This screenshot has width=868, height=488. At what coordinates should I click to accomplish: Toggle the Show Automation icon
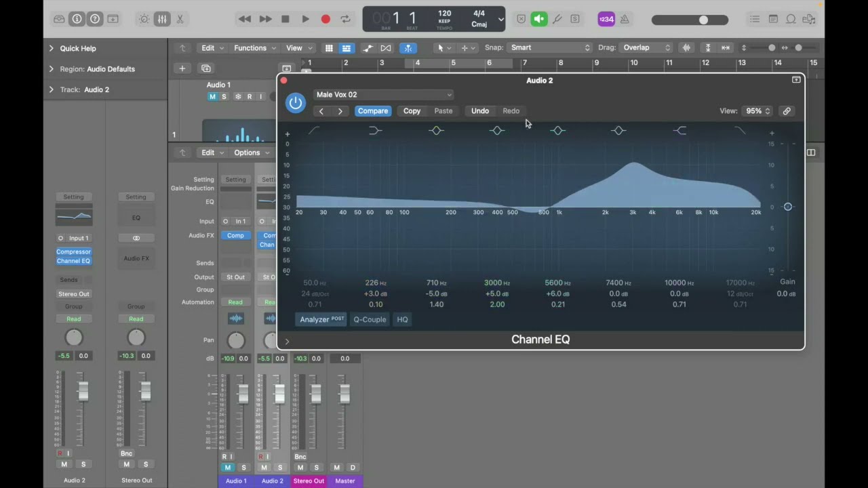click(x=368, y=47)
